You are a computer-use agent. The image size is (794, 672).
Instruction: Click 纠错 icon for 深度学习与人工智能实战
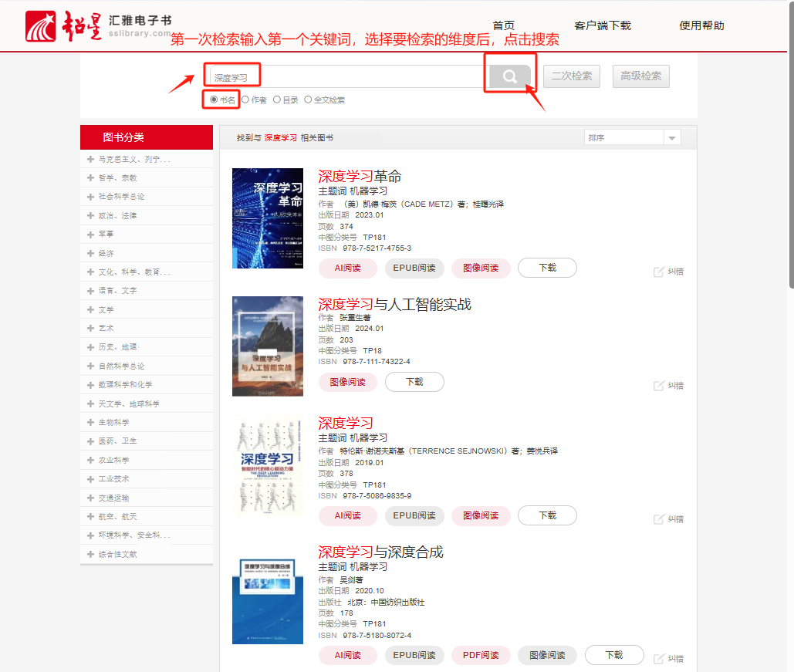[x=659, y=386]
